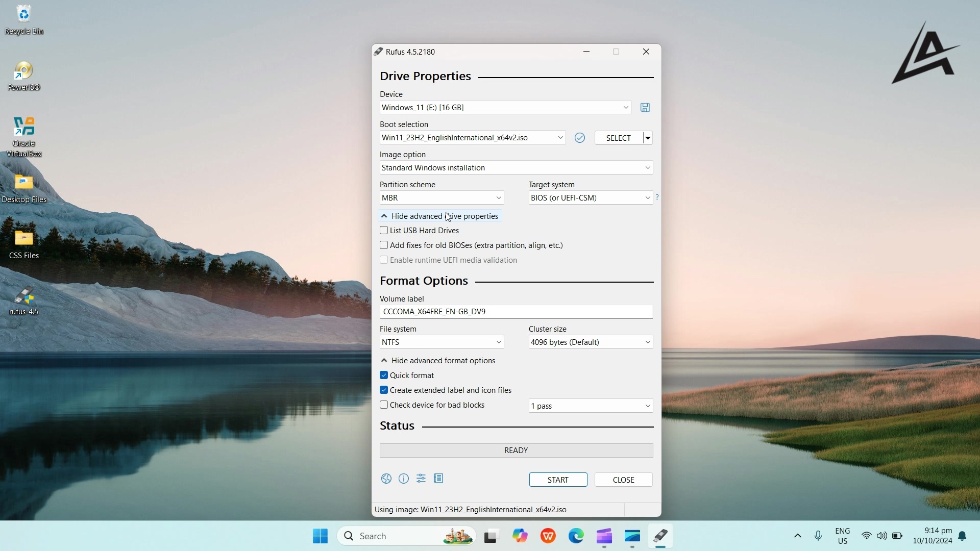The image size is (980, 551).
Task: Open the Image option dropdown
Action: (x=516, y=168)
